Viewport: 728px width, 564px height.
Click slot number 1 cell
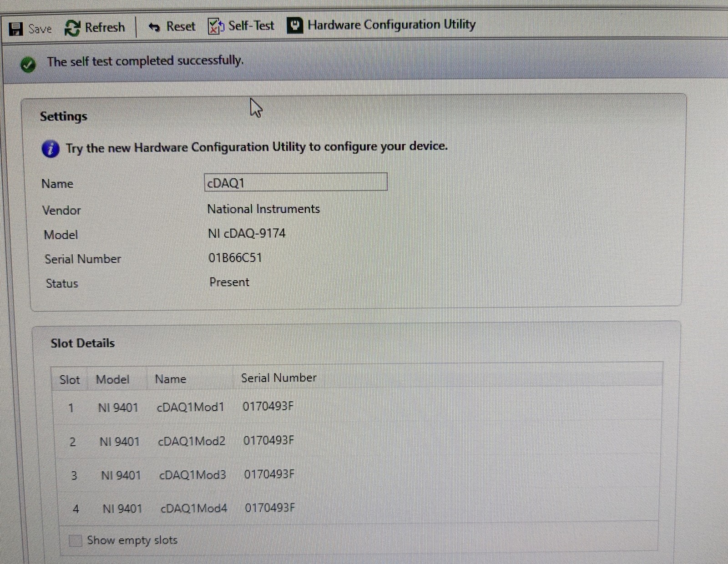coord(71,408)
